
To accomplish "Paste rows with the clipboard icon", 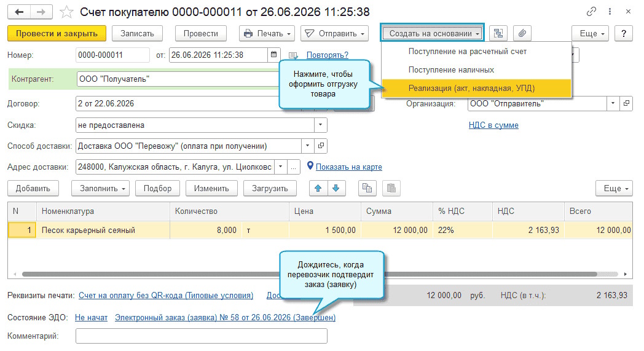I will point(391,188).
